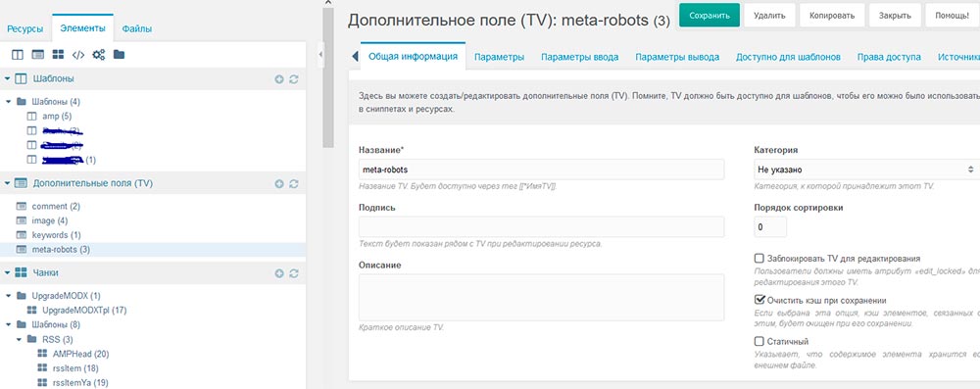The height and width of the screenshot is (389, 980).
Task: Click the rssItemYa (19) chunk icon
Action: pos(42,383)
